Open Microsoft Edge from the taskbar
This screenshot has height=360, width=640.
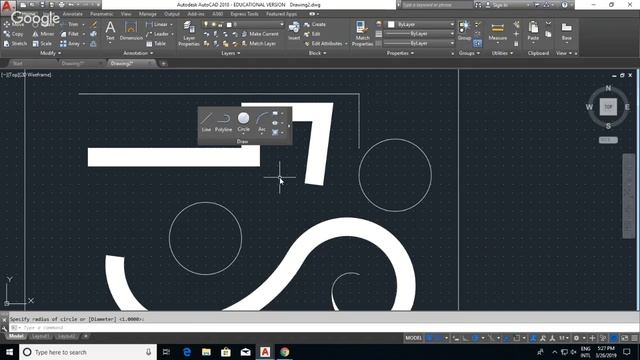(x=187, y=352)
